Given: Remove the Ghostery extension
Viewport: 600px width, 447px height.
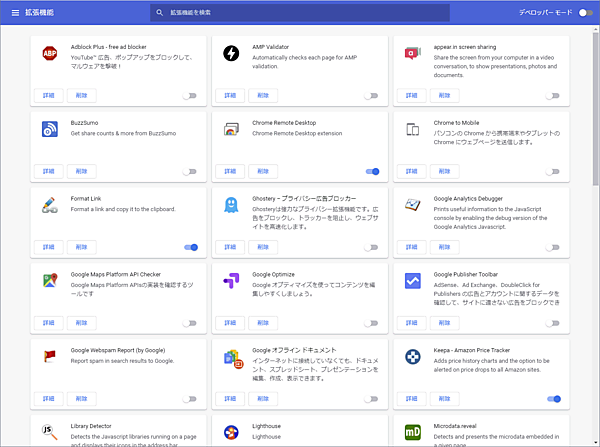Looking at the screenshot, I should (263, 247).
